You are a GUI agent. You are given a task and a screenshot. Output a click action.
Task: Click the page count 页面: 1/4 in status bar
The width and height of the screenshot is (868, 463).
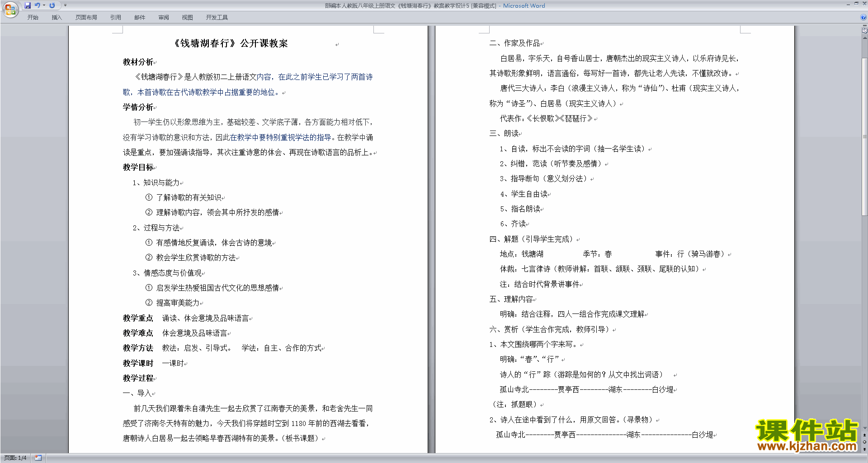[15, 458]
